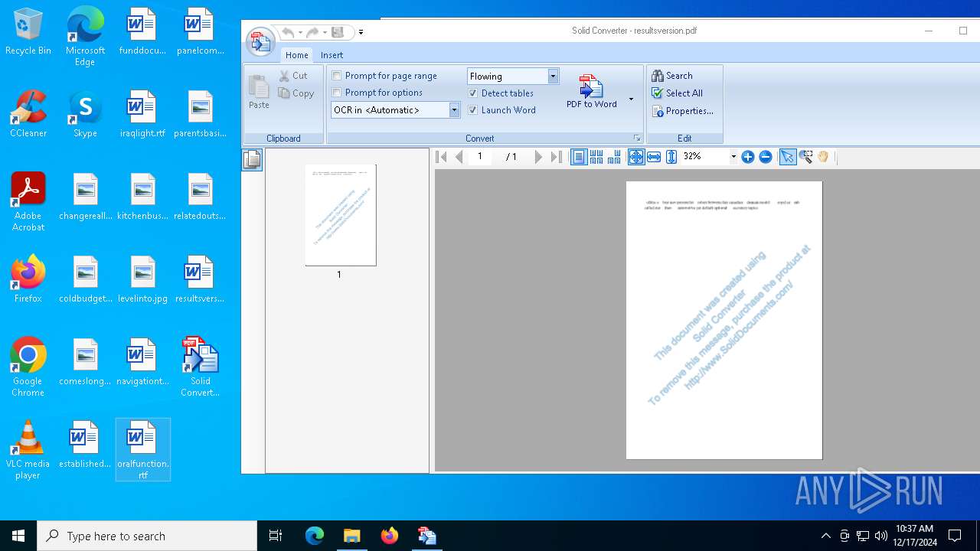The height and width of the screenshot is (551, 980).
Task: Click volume icon in system tray
Action: point(880,536)
